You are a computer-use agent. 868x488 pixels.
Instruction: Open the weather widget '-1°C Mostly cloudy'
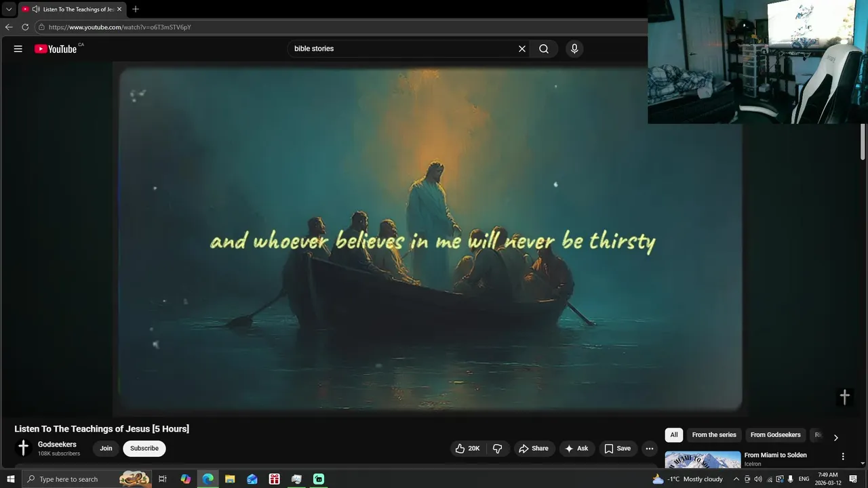(688, 479)
